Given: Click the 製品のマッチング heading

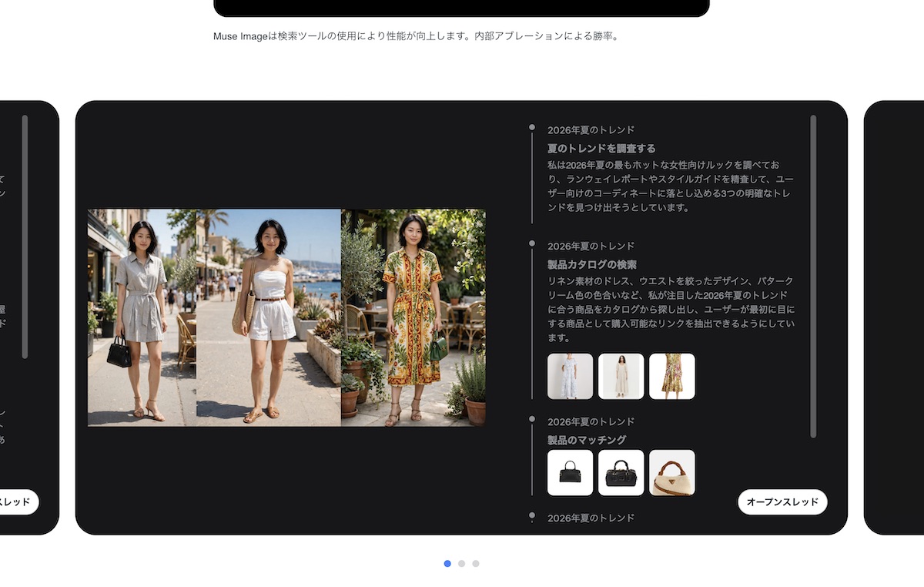Looking at the screenshot, I should tap(587, 440).
